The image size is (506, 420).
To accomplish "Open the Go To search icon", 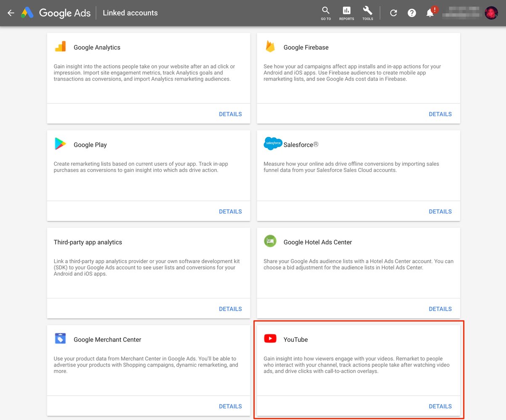I will (326, 13).
